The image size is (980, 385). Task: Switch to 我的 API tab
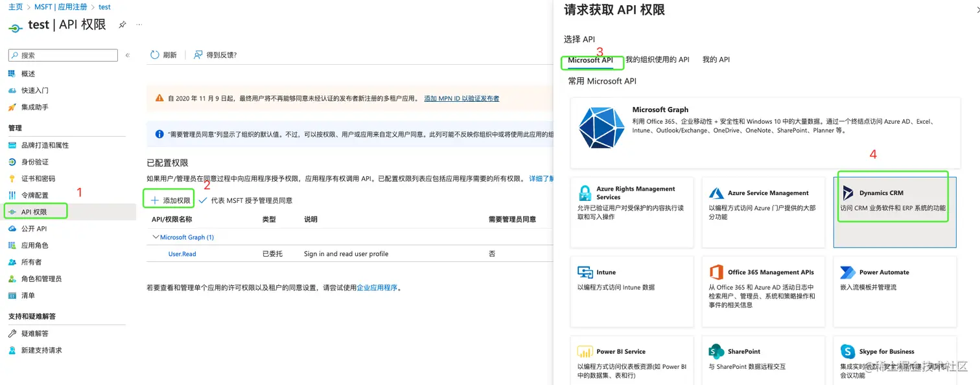[x=716, y=60]
